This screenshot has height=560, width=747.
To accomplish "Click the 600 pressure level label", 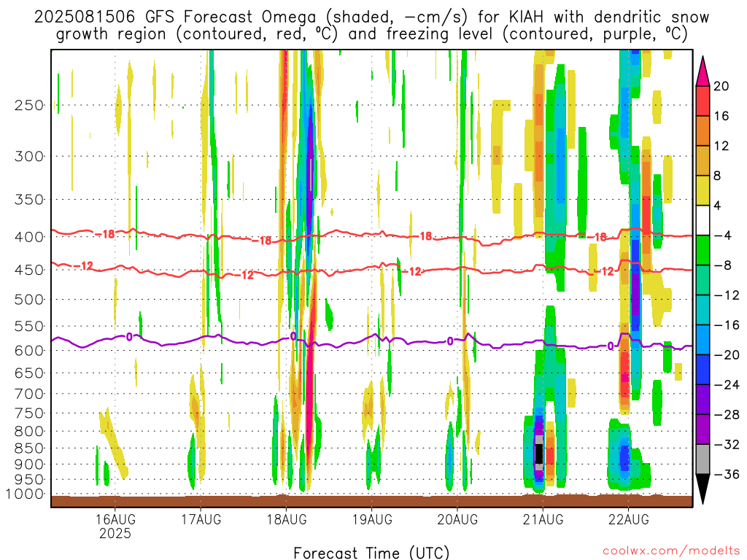I will pyautogui.click(x=29, y=351).
